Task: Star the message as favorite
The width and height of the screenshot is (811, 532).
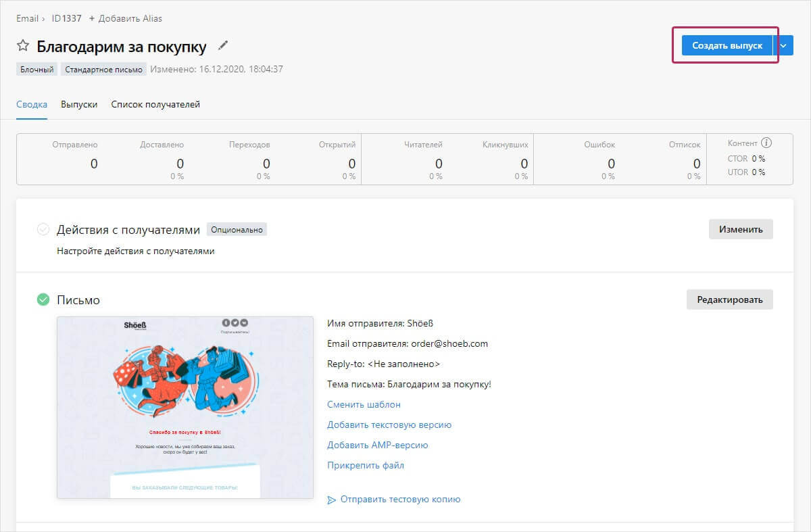Action: [x=23, y=46]
